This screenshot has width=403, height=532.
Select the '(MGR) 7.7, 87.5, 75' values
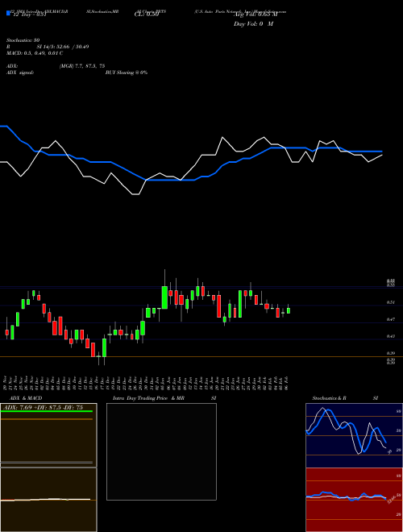81,66
